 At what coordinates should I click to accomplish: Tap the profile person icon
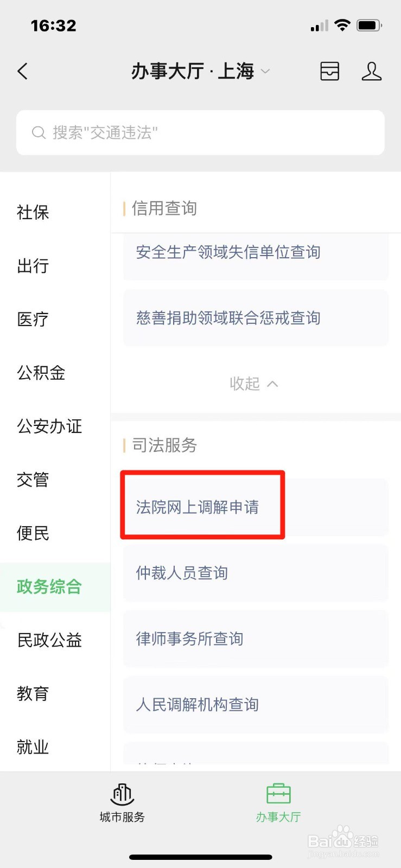(371, 71)
